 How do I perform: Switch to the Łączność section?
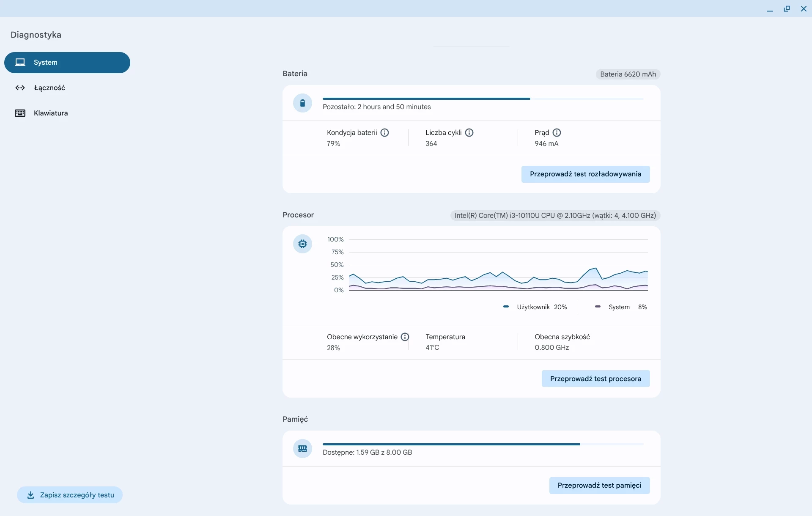(49, 88)
